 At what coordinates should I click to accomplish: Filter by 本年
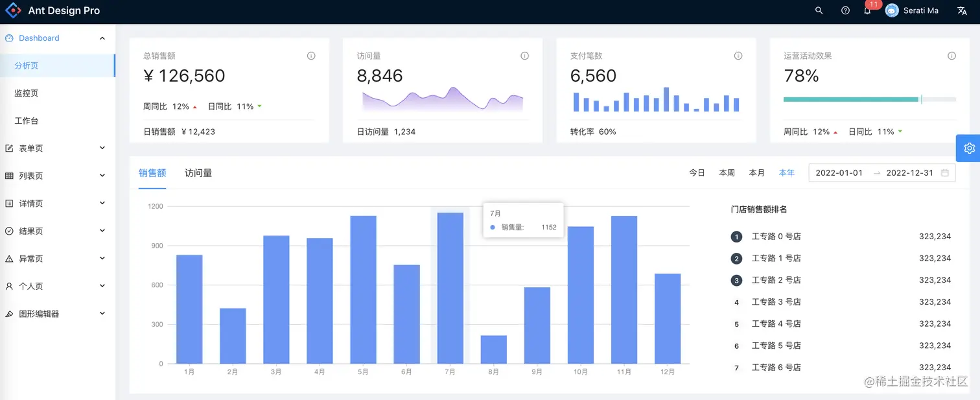pyautogui.click(x=787, y=173)
